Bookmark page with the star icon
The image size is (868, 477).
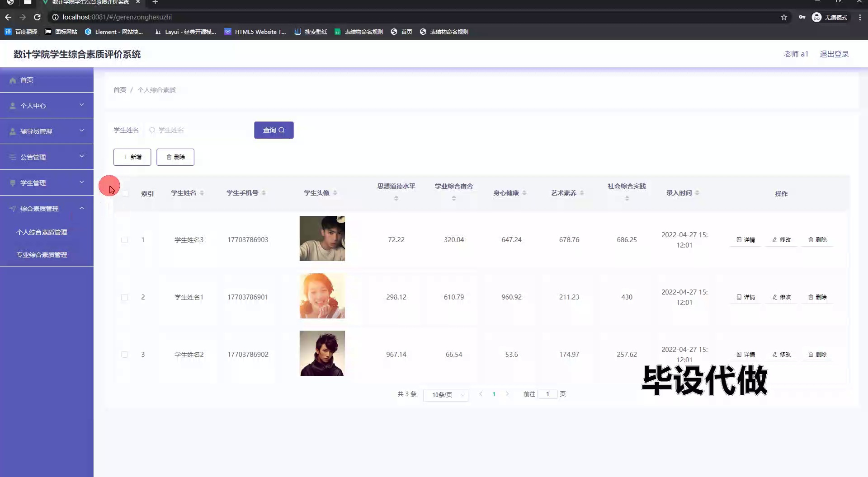tap(784, 17)
